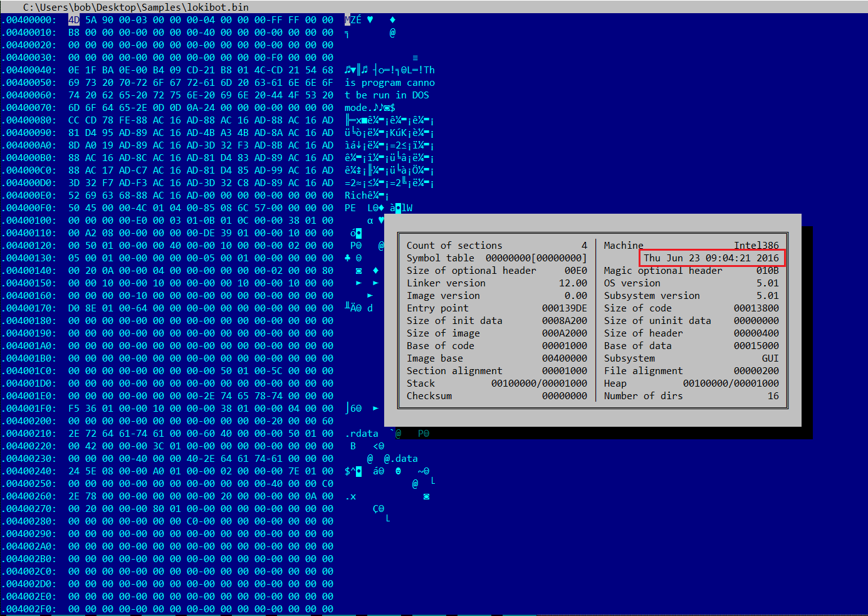Viewport: 868px width, 616px height.
Task: Select timestamp Thu Jun 23 09:04:21 2016
Action: 711,258
